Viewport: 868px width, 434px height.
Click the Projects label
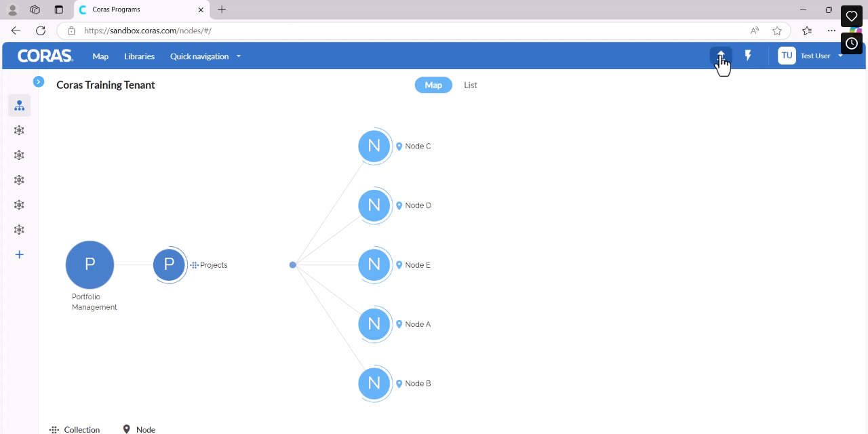pos(214,265)
